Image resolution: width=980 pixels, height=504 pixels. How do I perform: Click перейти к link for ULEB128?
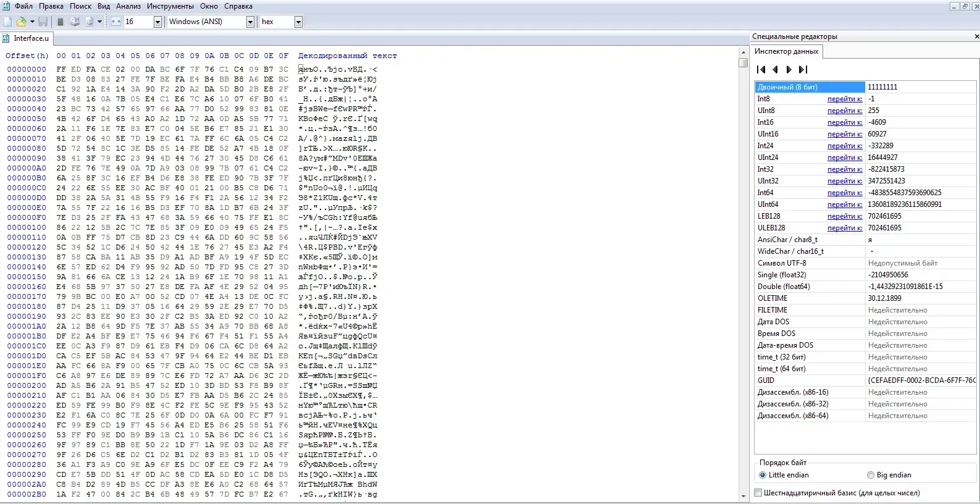[845, 228]
